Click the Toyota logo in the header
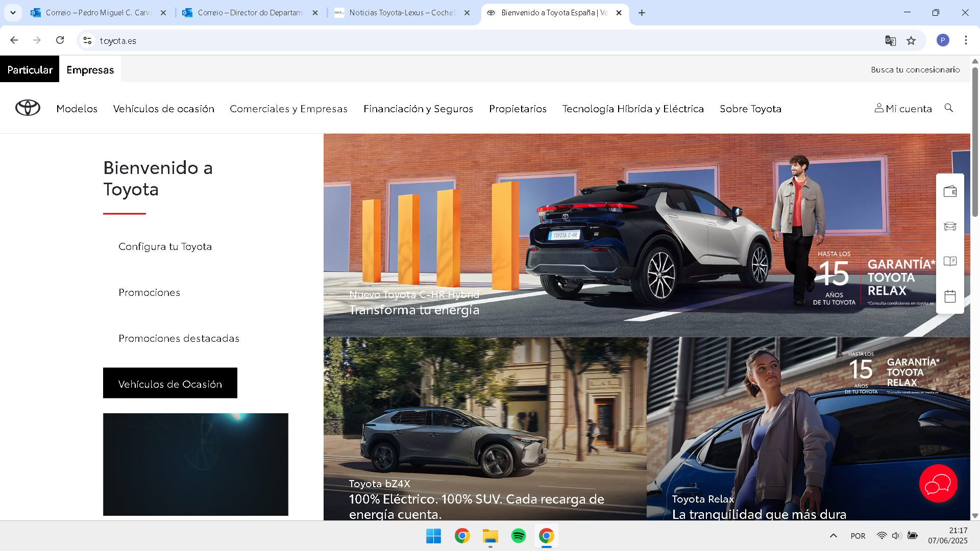The image size is (980, 551). pyautogui.click(x=28, y=108)
